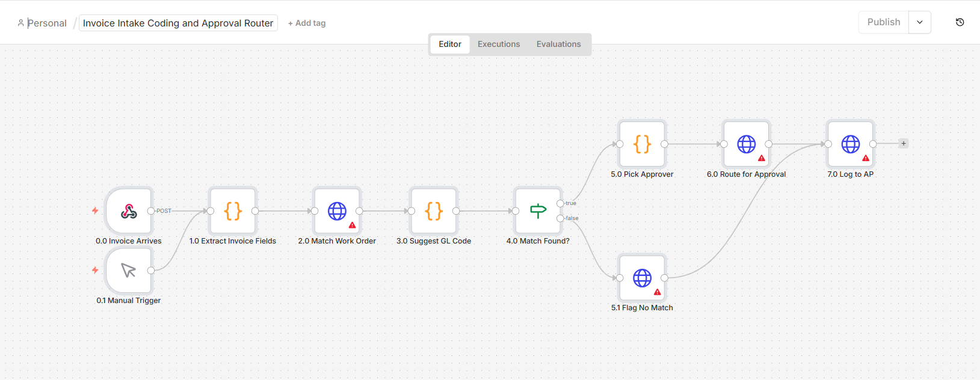Screen dimensions: 980x380
Task: Click the 2.0 Match Work Order label
Action: point(337,241)
